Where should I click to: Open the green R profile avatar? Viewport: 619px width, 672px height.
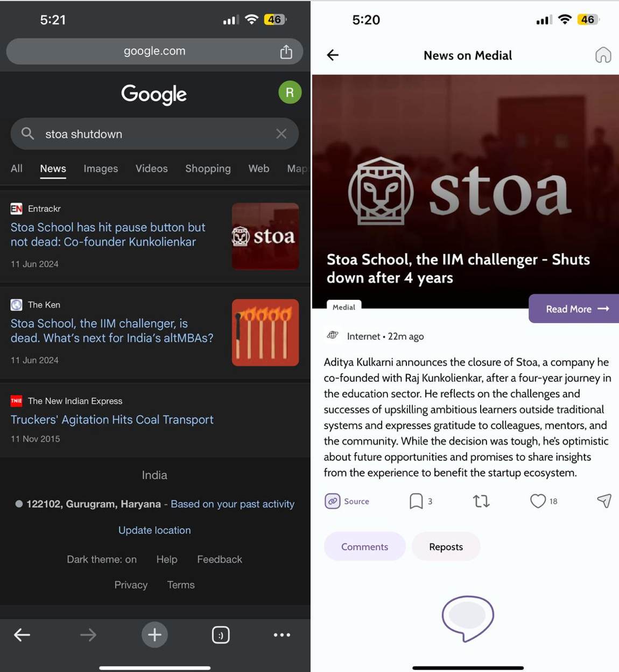[290, 93]
